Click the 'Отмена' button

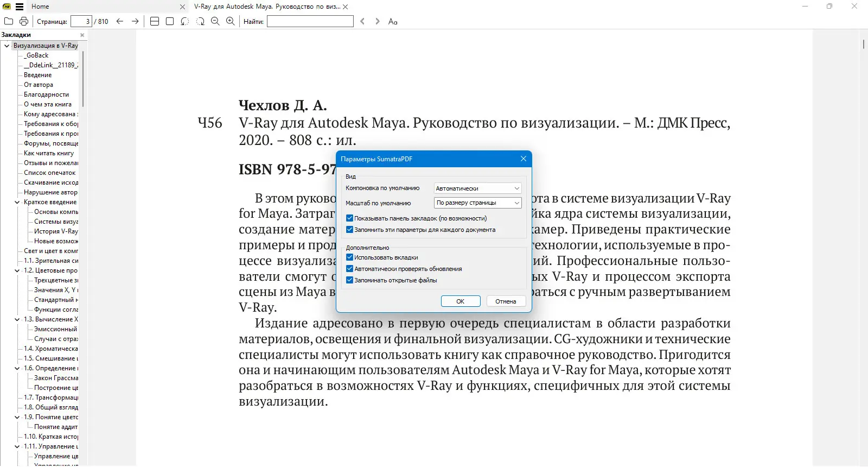click(506, 301)
